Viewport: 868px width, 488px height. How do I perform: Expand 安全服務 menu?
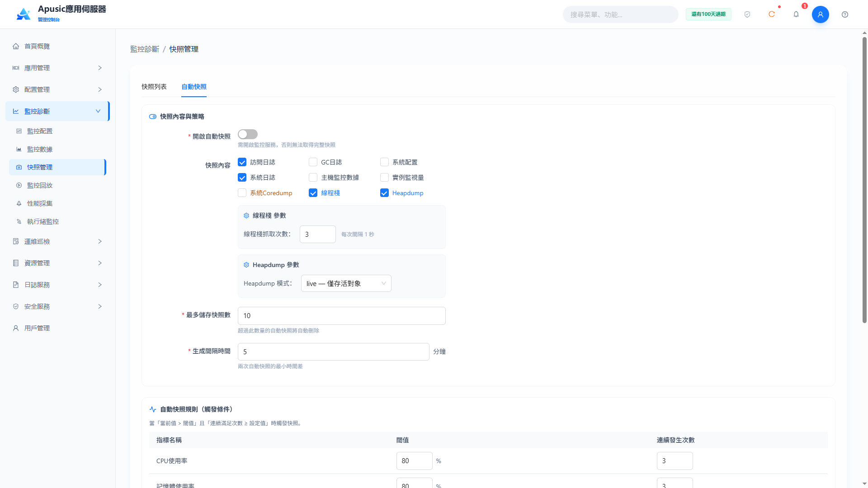pos(58,306)
